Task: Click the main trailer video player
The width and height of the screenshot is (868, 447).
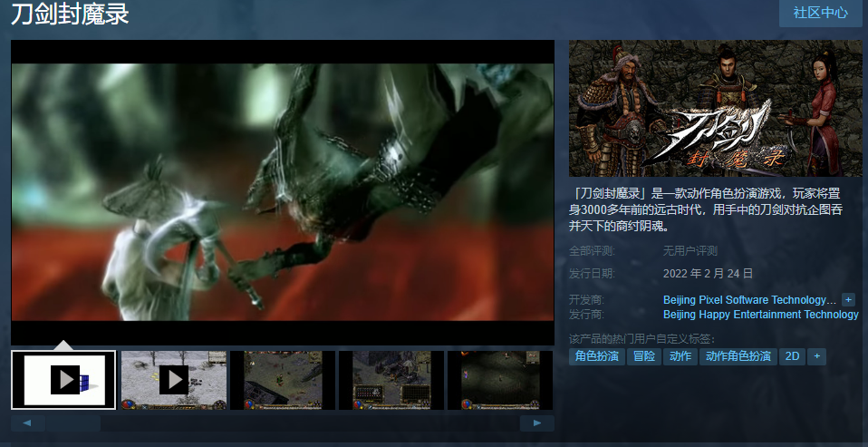Action: (x=283, y=192)
